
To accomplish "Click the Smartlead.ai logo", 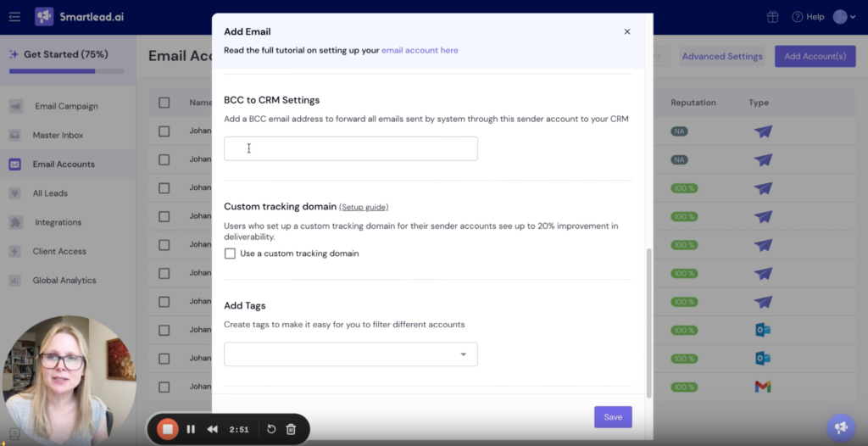I will (x=80, y=17).
